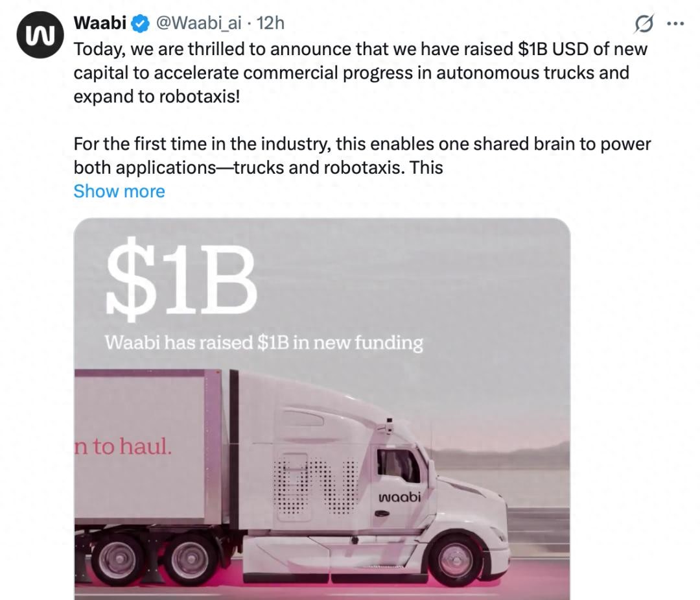Click "Waabi has raised $1B in new funding" caption
This screenshot has height=600, width=700.
(x=263, y=342)
